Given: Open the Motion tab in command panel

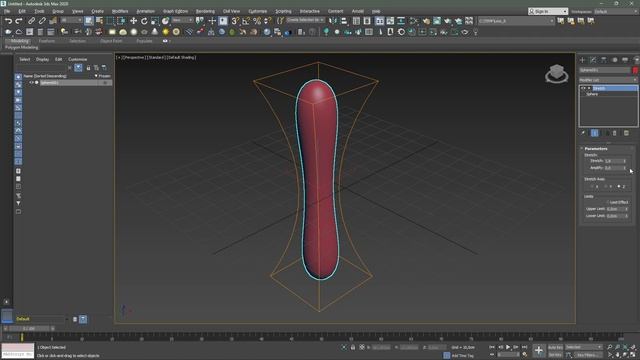Looking at the screenshot, I should tap(614, 60).
